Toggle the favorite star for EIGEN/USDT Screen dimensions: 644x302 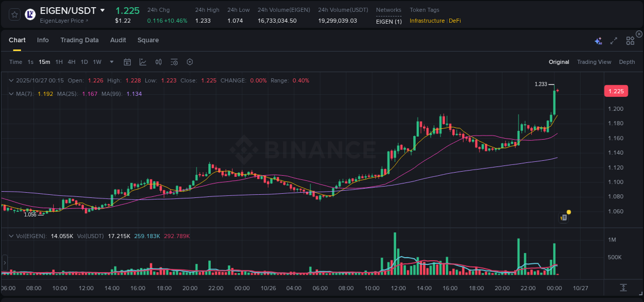(14, 14)
